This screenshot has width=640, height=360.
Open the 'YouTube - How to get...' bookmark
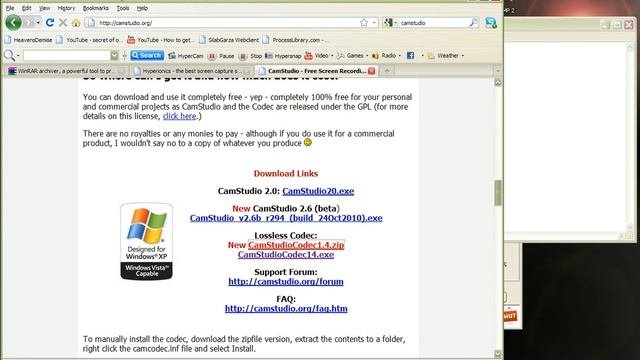click(x=160, y=40)
